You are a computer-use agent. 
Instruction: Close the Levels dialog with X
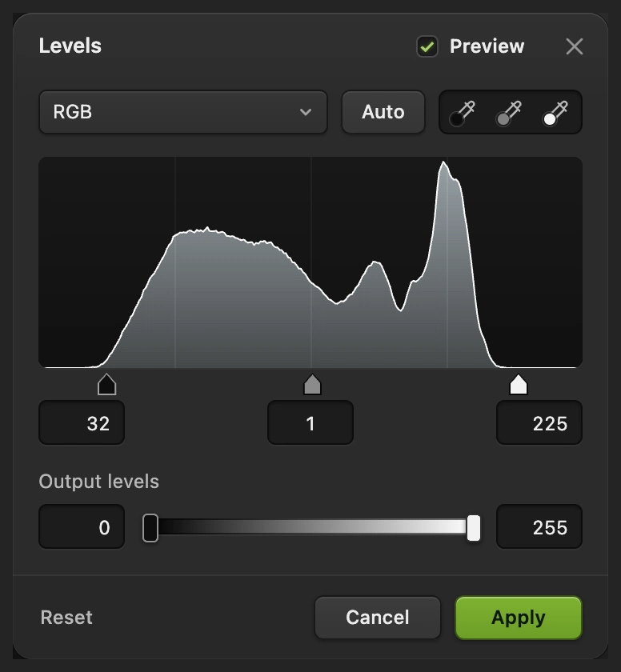(x=575, y=46)
